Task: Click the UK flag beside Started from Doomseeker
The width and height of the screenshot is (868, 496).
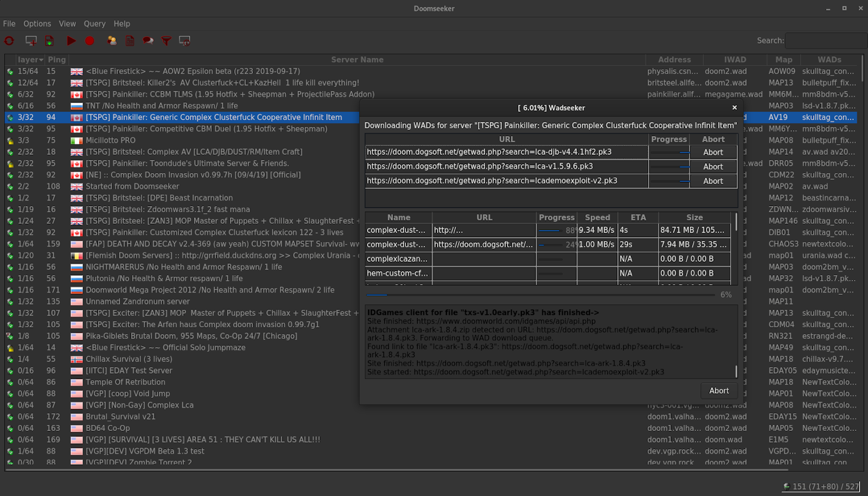Action: click(x=77, y=187)
